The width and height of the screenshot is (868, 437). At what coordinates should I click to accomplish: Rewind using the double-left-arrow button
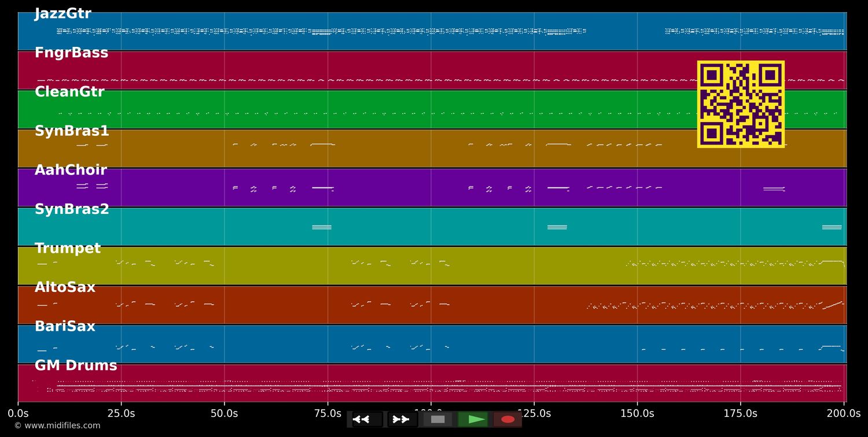click(364, 419)
